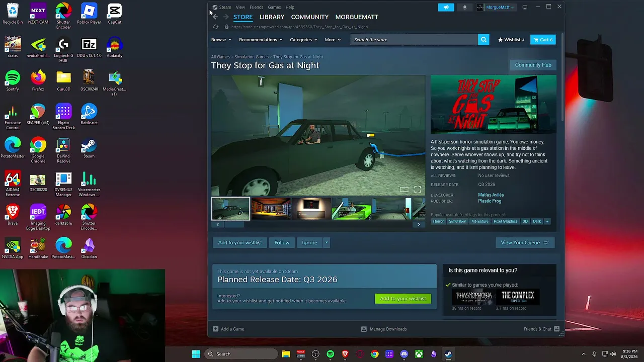
Task: Click the Discord icon in the taskbar
Action: click(x=404, y=354)
